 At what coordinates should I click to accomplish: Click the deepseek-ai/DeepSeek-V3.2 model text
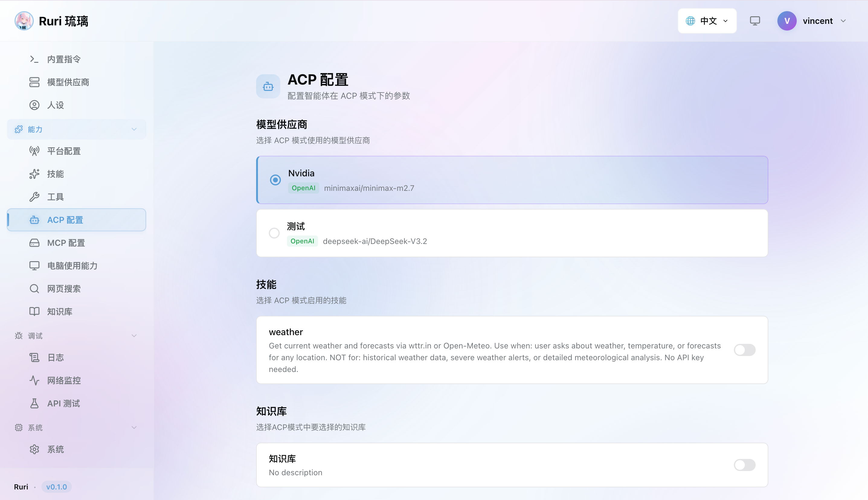[375, 241]
